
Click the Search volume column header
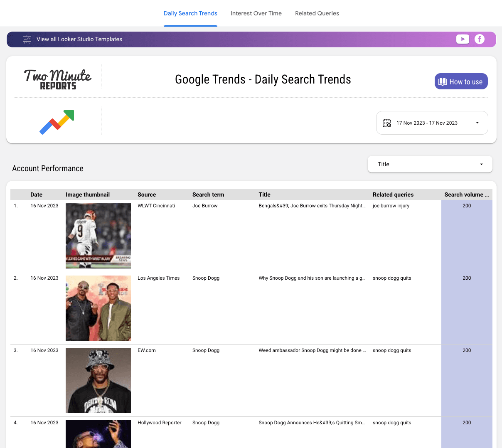tap(466, 194)
